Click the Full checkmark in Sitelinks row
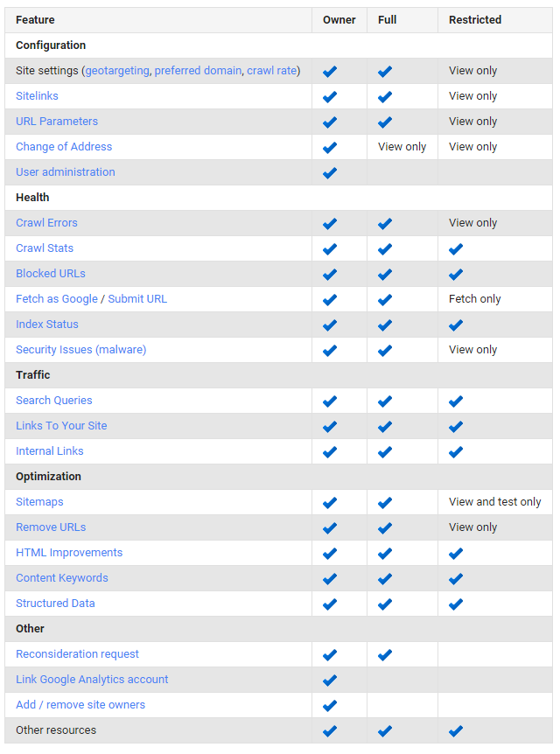Viewport: 560px width, 754px height. [385, 96]
